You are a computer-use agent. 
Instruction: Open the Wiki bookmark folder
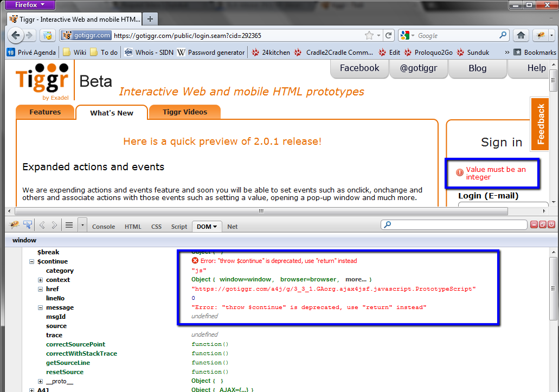(74, 53)
